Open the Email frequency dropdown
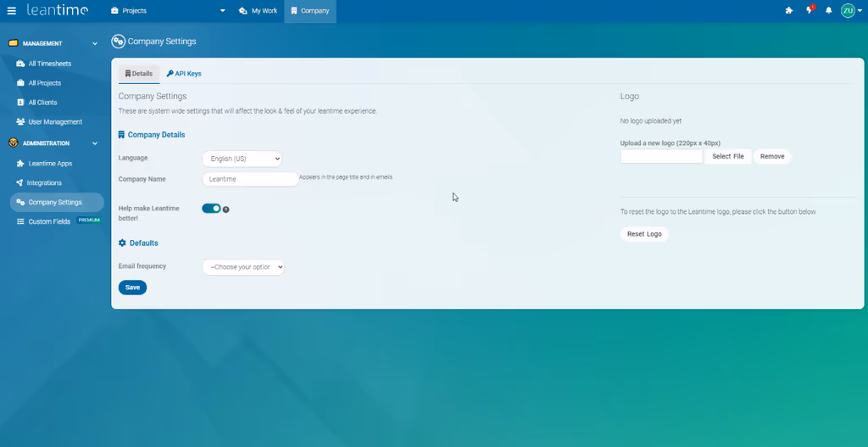Image resolution: width=868 pixels, height=447 pixels. (x=243, y=267)
